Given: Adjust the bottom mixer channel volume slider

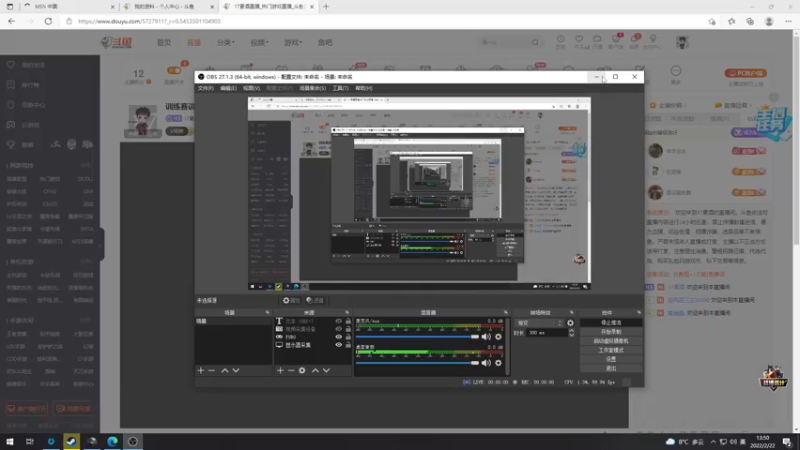Looking at the screenshot, I should 417,363.
